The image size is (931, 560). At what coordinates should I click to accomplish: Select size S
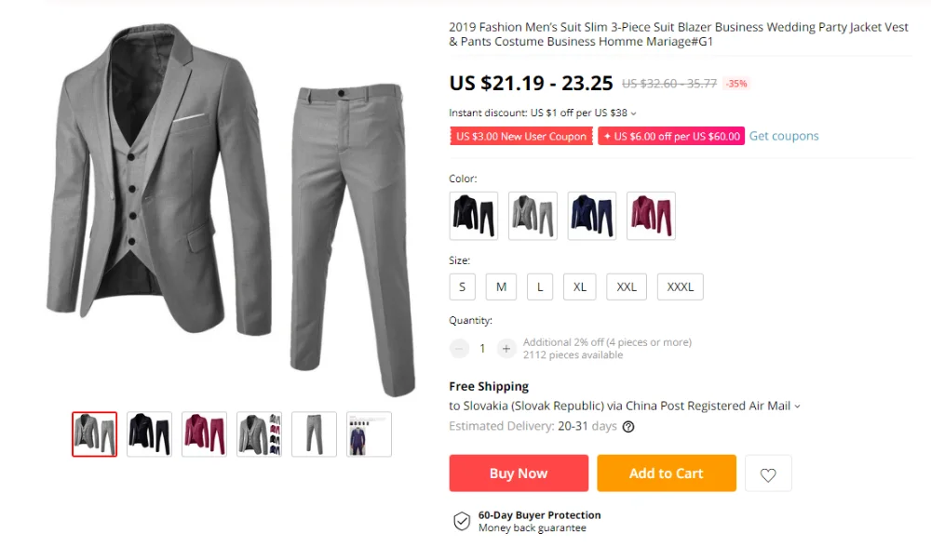click(x=462, y=287)
